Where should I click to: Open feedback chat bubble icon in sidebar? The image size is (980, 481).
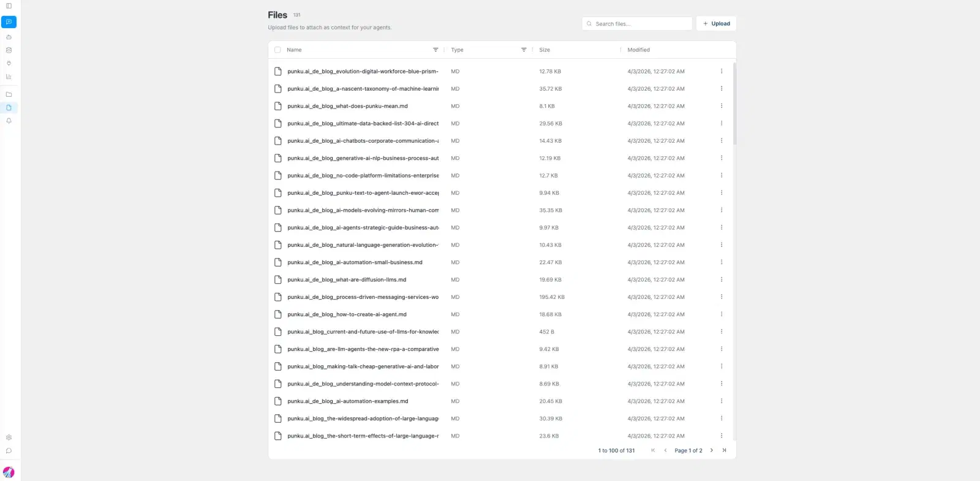tap(9, 451)
